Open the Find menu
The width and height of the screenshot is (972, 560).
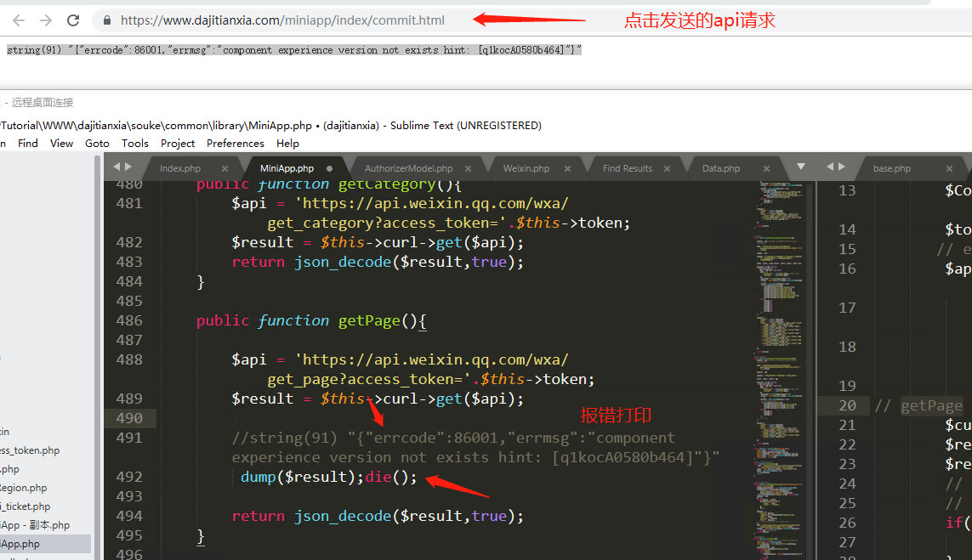[27, 143]
